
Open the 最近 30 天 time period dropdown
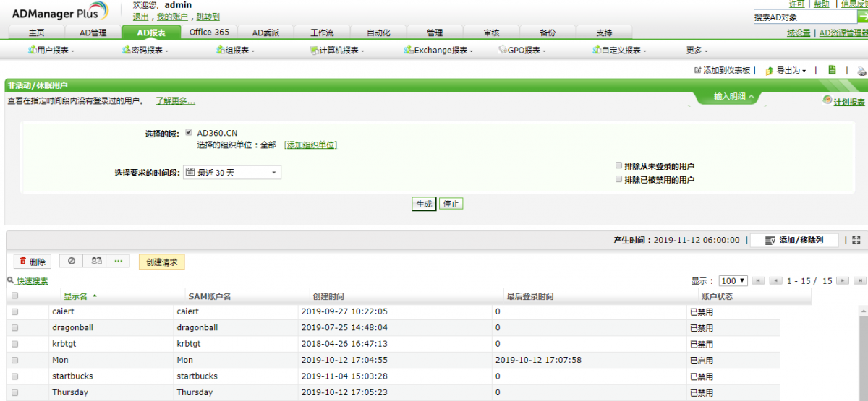pyautogui.click(x=233, y=173)
